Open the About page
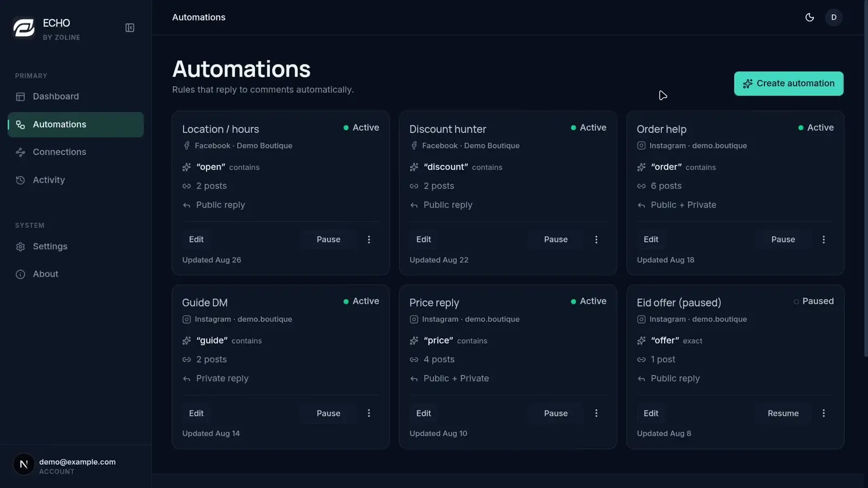The width and height of the screenshot is (868, 488). (75, 274)
